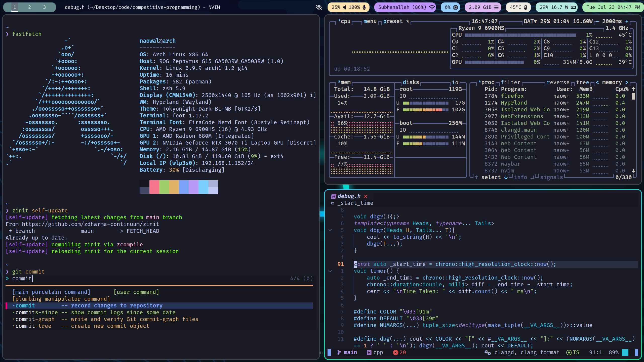This screenshot has width=644, height=362.
Task: Click the battery icon after 16.7 W
Action: pyautogui.click(x=573, y=7)
